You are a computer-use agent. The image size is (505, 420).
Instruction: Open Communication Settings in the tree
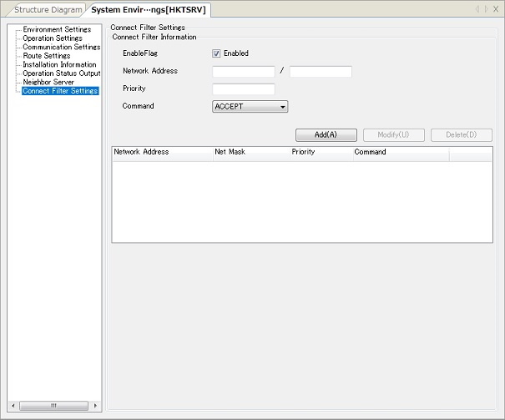[61, 48]
